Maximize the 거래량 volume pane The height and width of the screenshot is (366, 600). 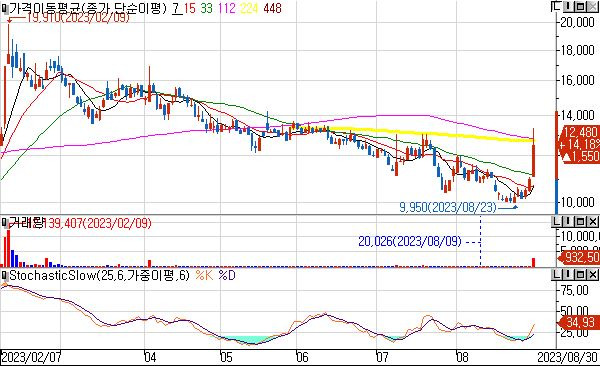point(580,221)
